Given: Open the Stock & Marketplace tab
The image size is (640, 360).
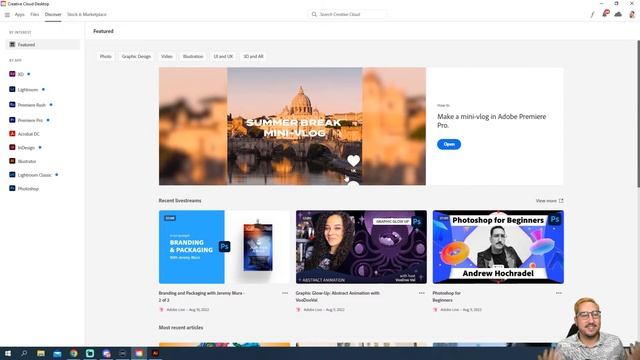Looking at the screenshot, I should point(87,14).
